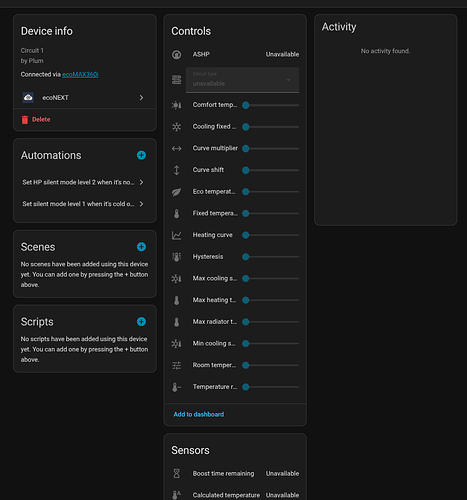467x500 pixels.
Task: Click the Max radiator temperature thermometer icon
Action: point(176,322)
